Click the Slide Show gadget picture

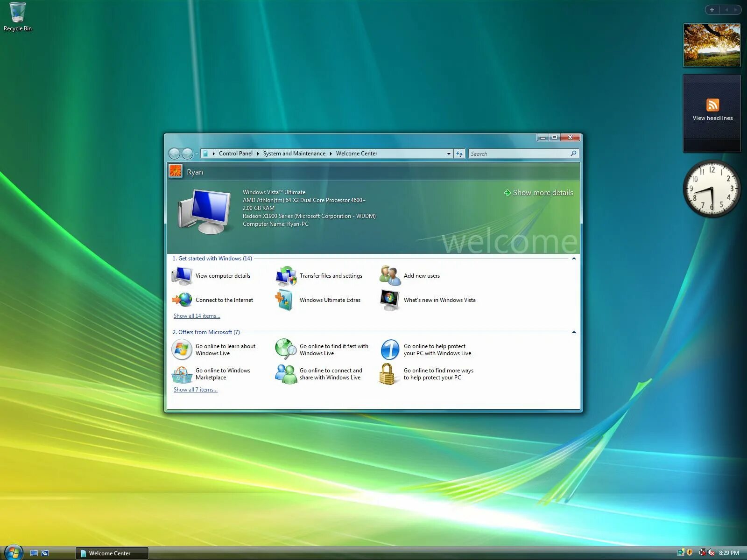[712, 45]
